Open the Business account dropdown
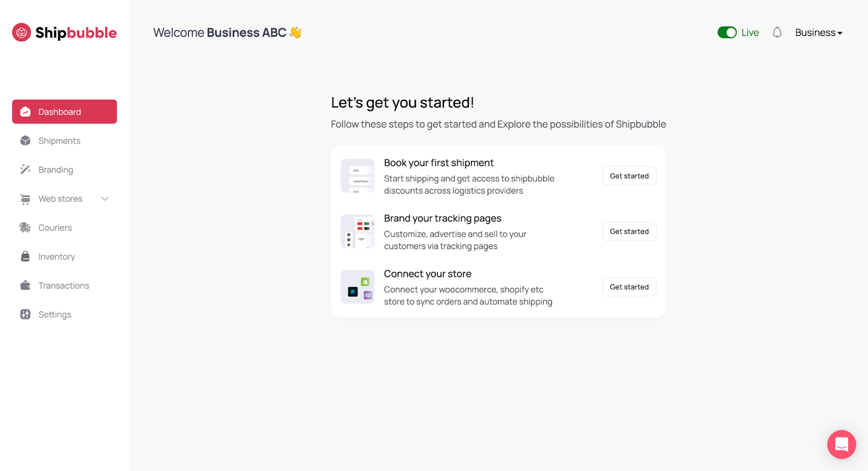Viewport: 868px width, 471px height. pos(819,33)
